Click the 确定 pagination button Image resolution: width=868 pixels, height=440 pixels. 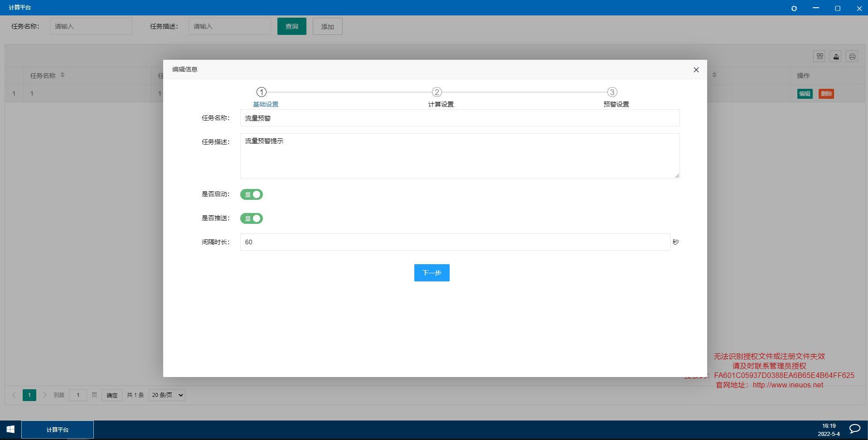point(112,395)
